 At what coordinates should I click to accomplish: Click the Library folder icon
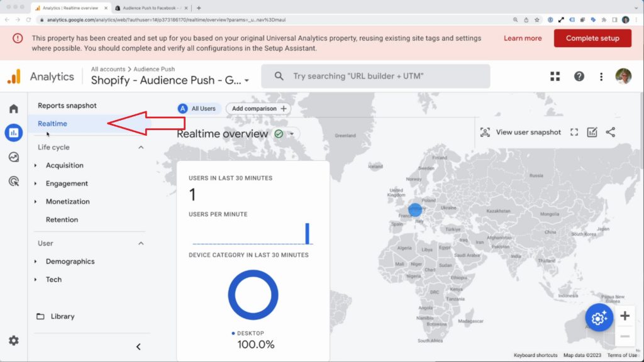coord(40,316)
